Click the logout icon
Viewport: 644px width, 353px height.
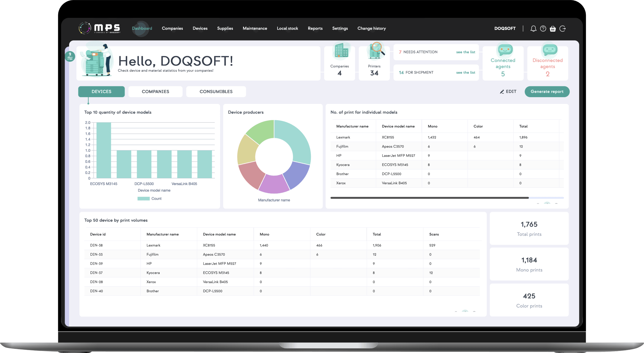tap(562, 28)
